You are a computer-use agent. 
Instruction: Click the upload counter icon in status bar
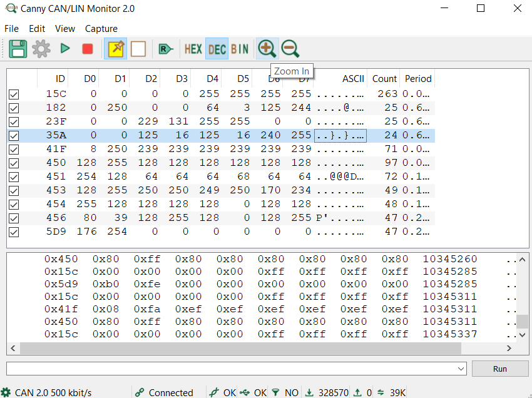coord(357,392)
